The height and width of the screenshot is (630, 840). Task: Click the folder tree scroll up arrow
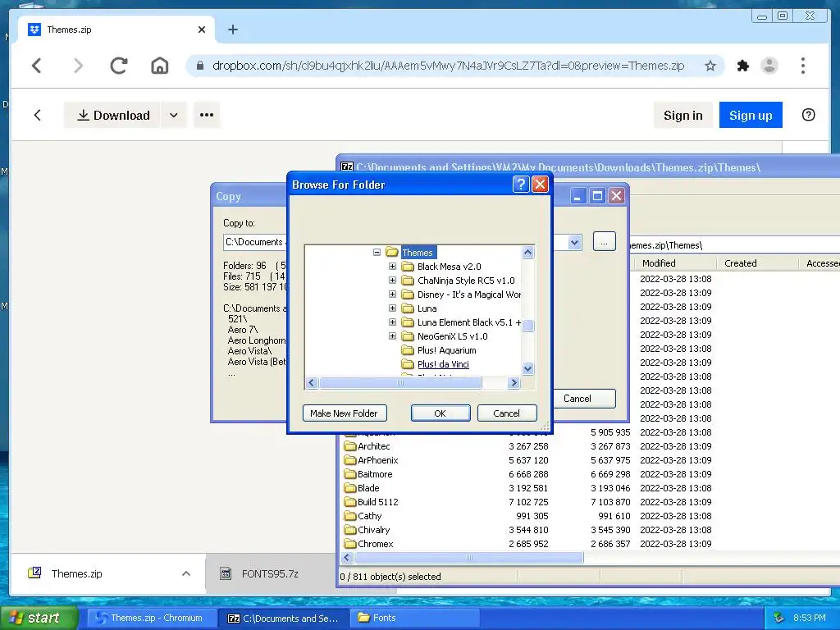click(527, 253)
